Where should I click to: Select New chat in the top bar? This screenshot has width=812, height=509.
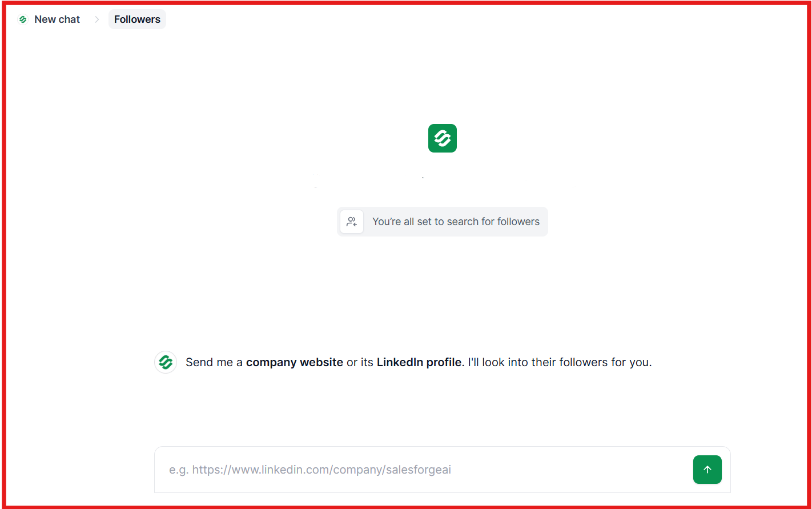57,19
